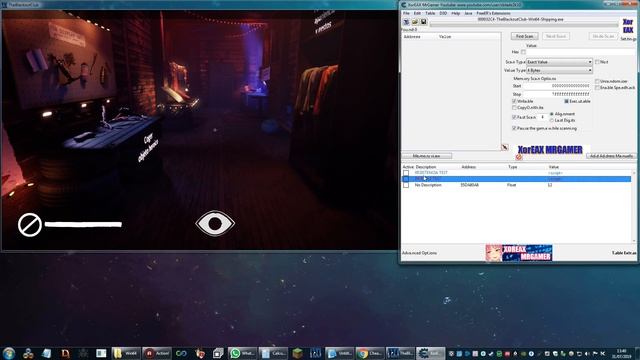Toggle the Unrandomizer checkbox

tap(597, 81)
